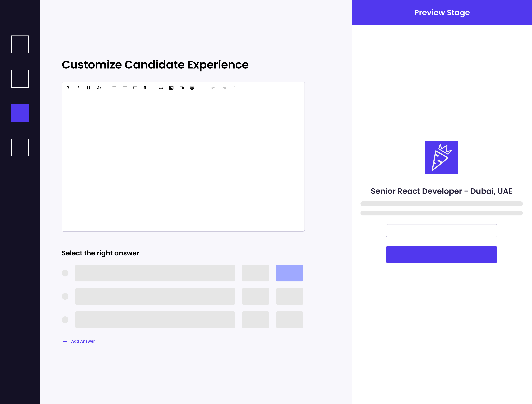Open the text style dropdown
The image size is (532, 404).
[x=99, y=88]
